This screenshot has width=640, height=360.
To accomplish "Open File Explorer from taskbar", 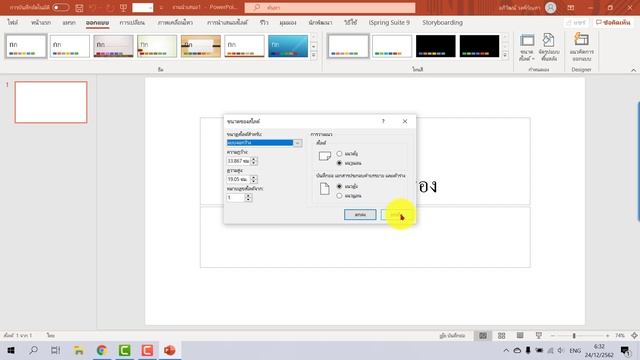I will pos(78,350).
